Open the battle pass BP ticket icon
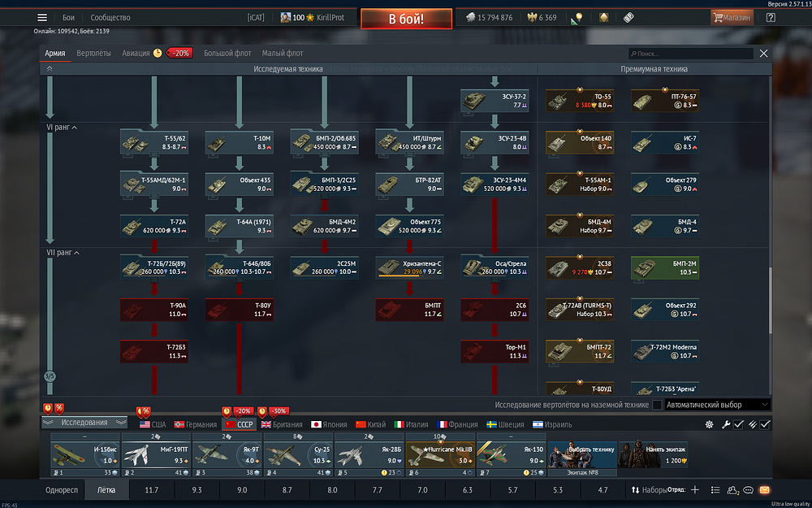The image size is (812, 508). 628,18
